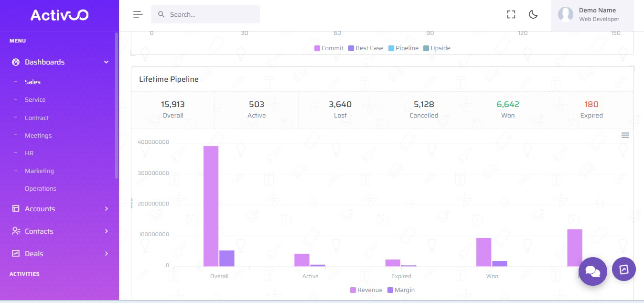
Task: Open the chat bubble floating button
Action: pos(592,271)
